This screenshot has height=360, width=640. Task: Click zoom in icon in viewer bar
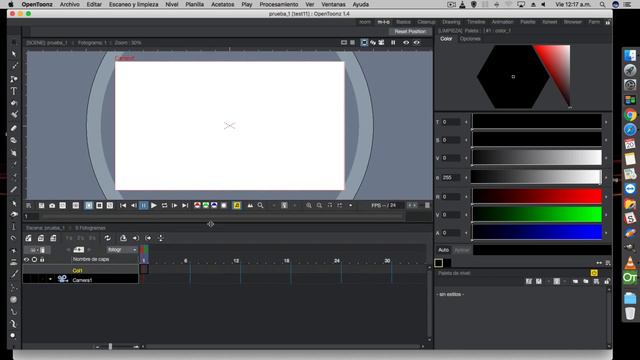click(309, 205)
